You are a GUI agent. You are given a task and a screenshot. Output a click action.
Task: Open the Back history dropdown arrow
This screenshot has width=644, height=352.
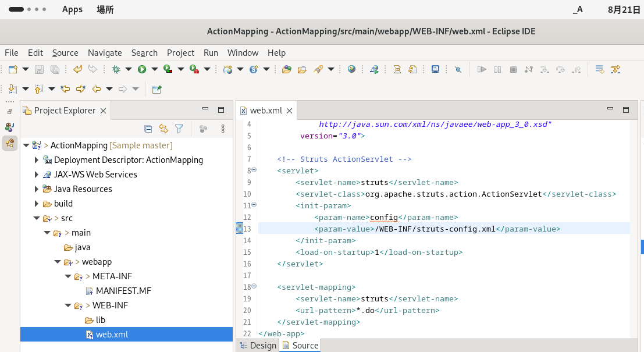109,88
